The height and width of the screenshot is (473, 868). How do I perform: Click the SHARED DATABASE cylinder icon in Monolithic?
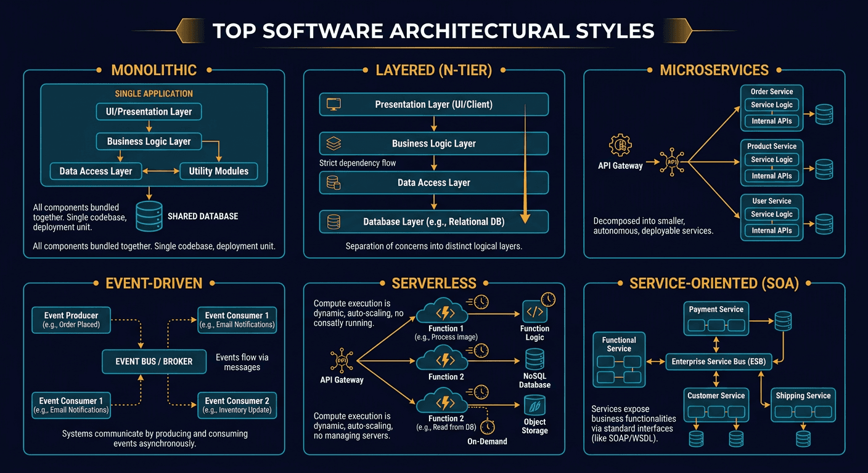click(x=148, y=215)
